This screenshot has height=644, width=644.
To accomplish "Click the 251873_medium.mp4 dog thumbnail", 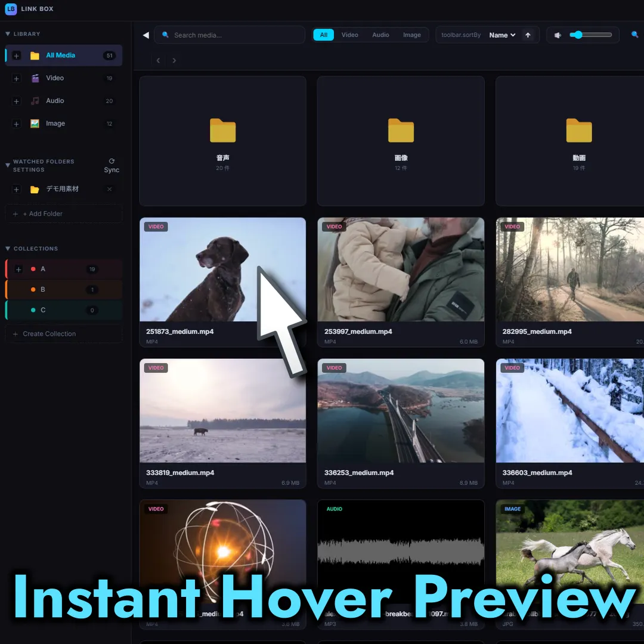I will (x=222, y=270).
